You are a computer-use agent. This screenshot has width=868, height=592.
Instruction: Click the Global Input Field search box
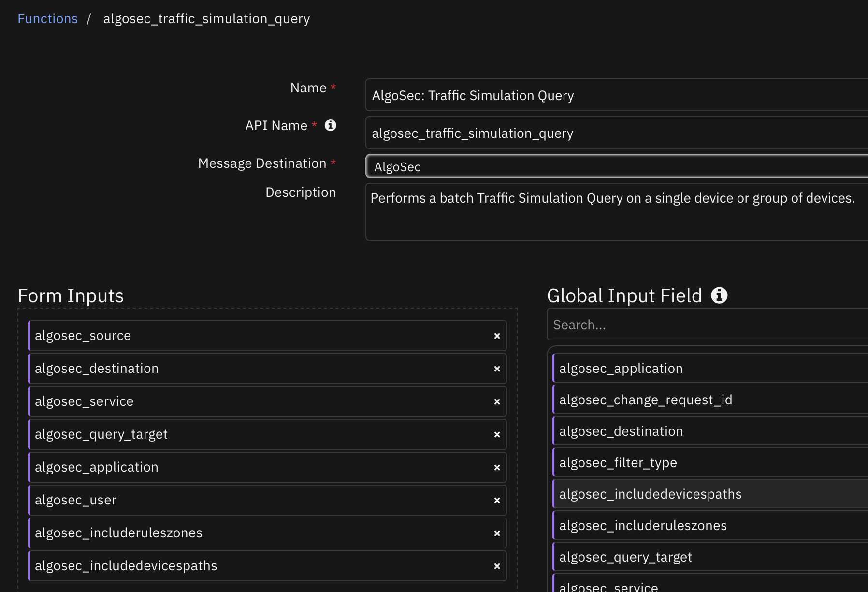pos(708,325)
